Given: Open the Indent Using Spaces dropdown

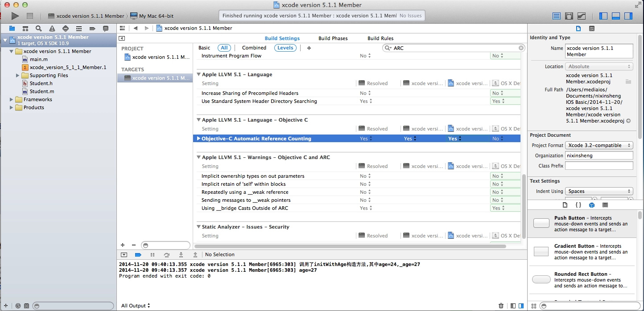Looking at the screenshot, I should 599,191.
